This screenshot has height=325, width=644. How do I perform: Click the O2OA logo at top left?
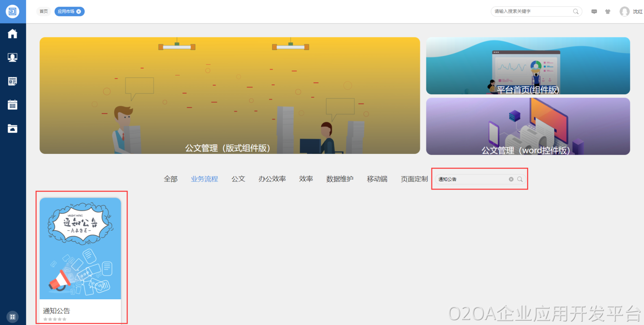tap(12, 12)
